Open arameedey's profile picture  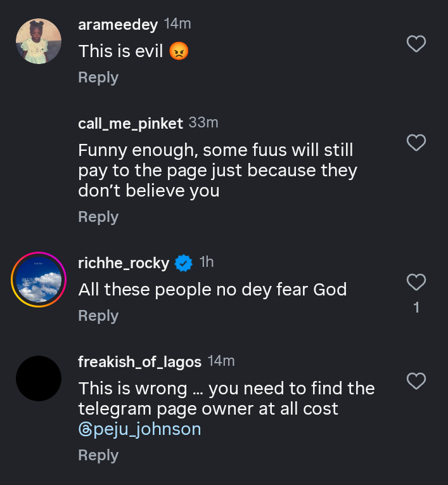[x=39, y=41]
